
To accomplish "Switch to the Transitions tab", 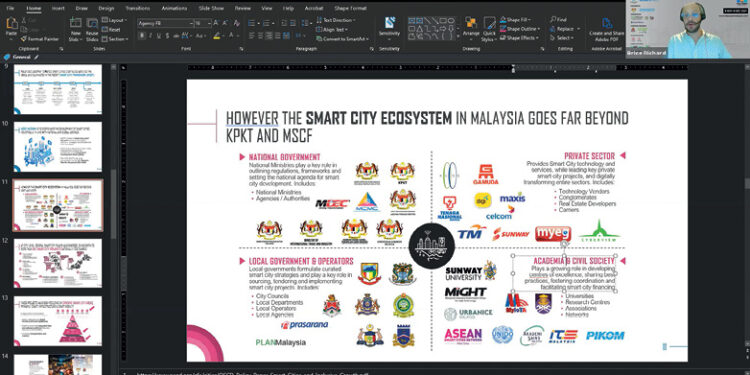I will click(x=137, y=8).
